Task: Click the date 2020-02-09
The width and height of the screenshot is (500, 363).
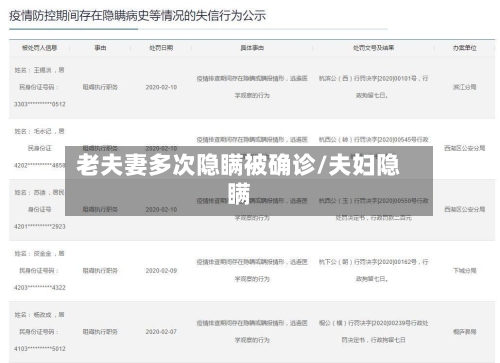Action: (161, 271)
